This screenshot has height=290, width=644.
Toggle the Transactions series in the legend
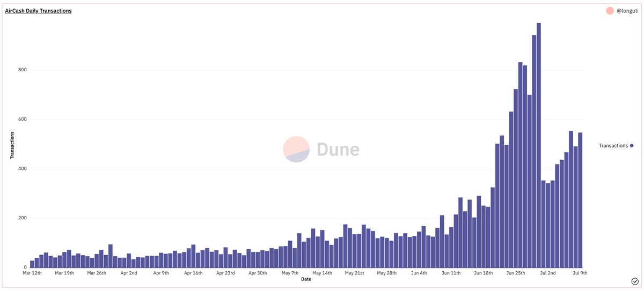[616, 145]
